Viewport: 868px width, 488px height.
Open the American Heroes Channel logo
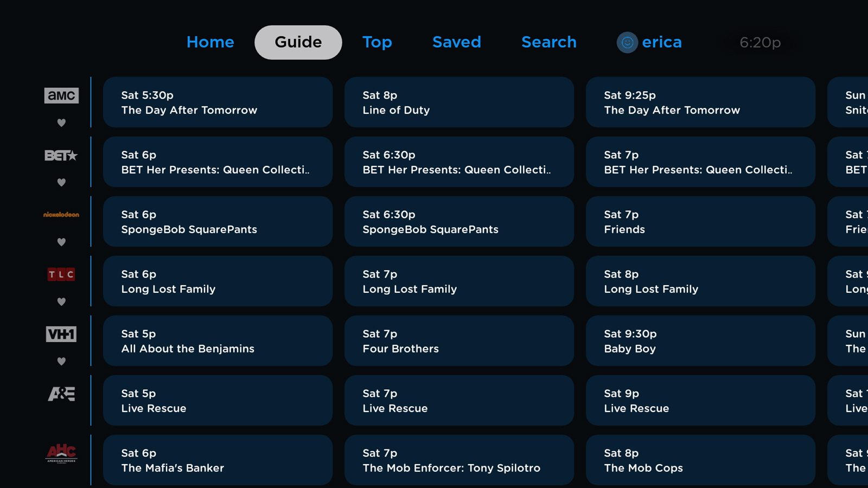[x=61, y=453]
